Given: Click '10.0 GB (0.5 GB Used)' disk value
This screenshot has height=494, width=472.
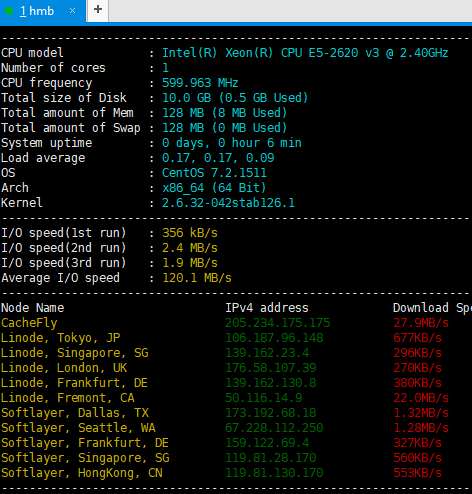Looking at the screenshot, I should pyautogui.click(x=235, y=98).
